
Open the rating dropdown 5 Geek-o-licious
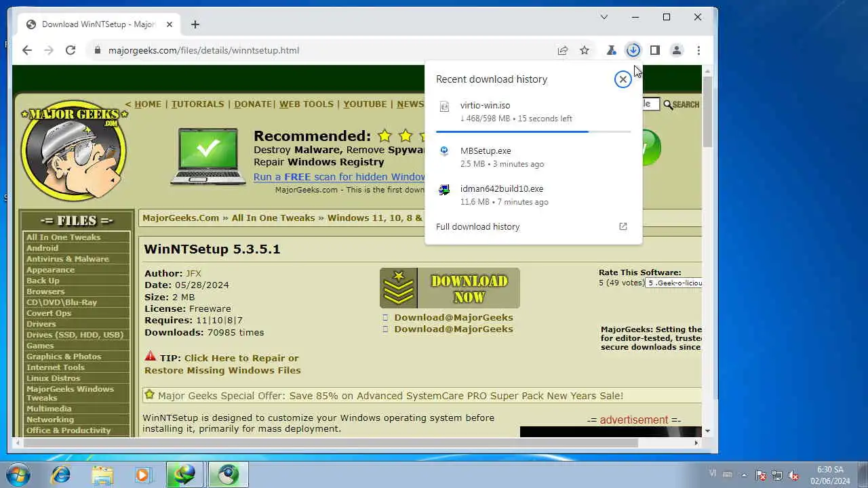click(x=673, y=283)
